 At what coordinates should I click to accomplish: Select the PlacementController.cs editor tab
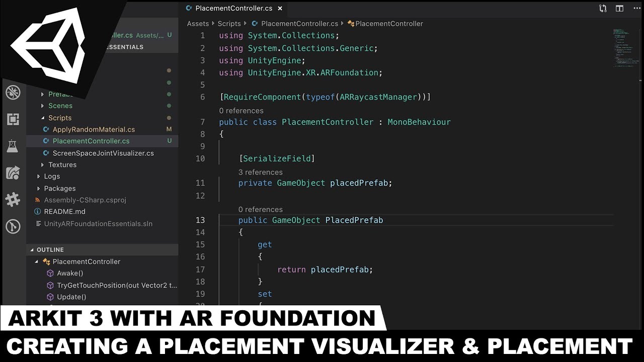point(233,8)
